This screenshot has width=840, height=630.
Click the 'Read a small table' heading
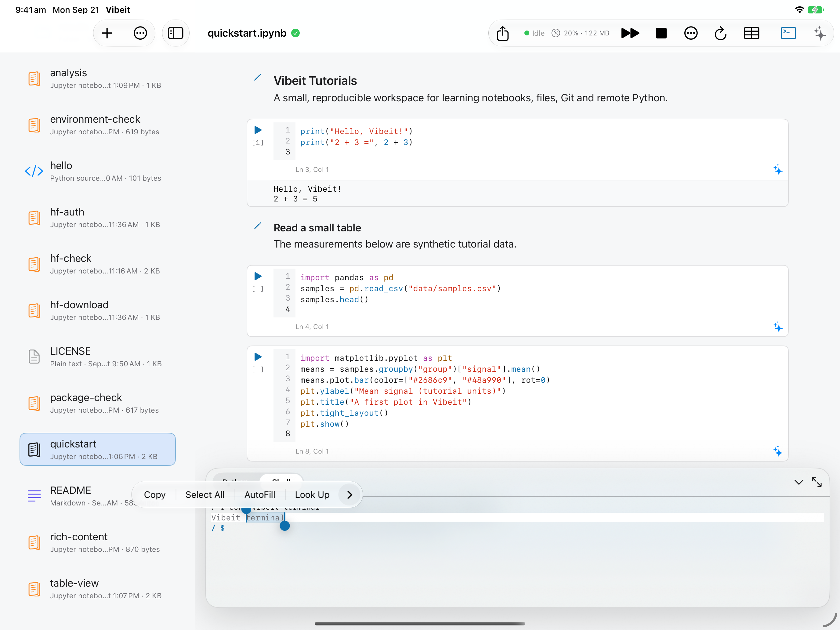317,228
